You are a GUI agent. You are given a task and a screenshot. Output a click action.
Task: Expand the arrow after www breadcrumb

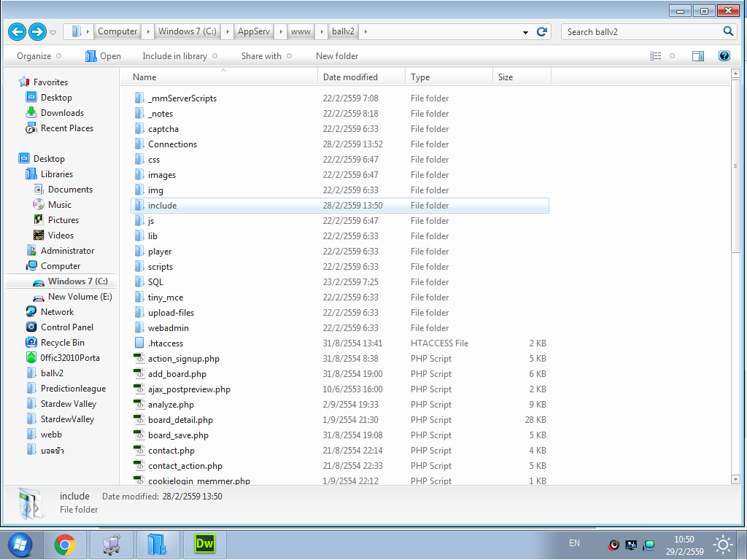(x=322, y=32)
